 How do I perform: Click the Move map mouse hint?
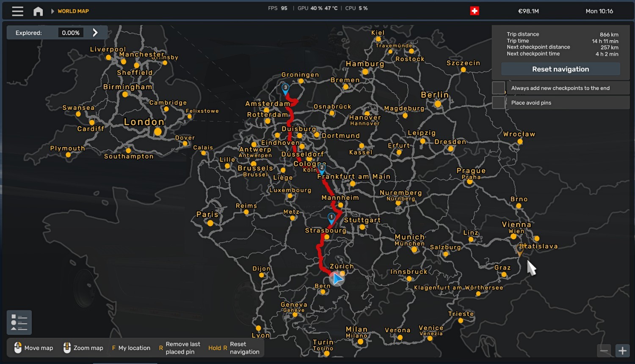click(x=33, y=348)
